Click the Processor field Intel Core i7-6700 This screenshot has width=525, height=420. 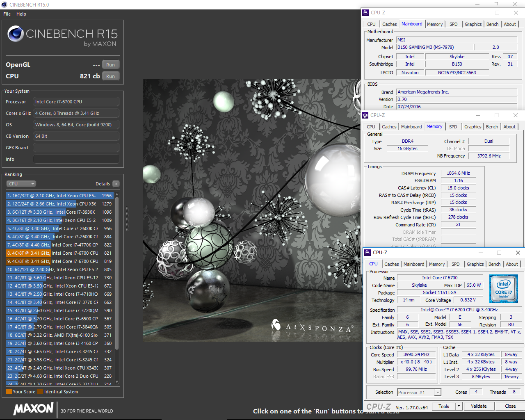click(76, 102)
